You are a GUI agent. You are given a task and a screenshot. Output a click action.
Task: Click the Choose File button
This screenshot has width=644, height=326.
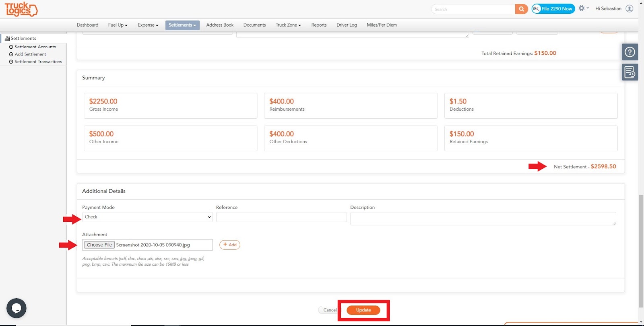click(99, 245)
